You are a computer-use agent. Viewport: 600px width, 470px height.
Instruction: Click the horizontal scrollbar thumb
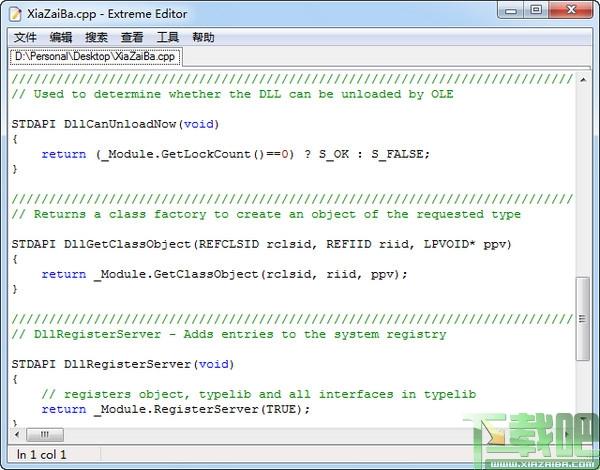click(x=45, y=434)
